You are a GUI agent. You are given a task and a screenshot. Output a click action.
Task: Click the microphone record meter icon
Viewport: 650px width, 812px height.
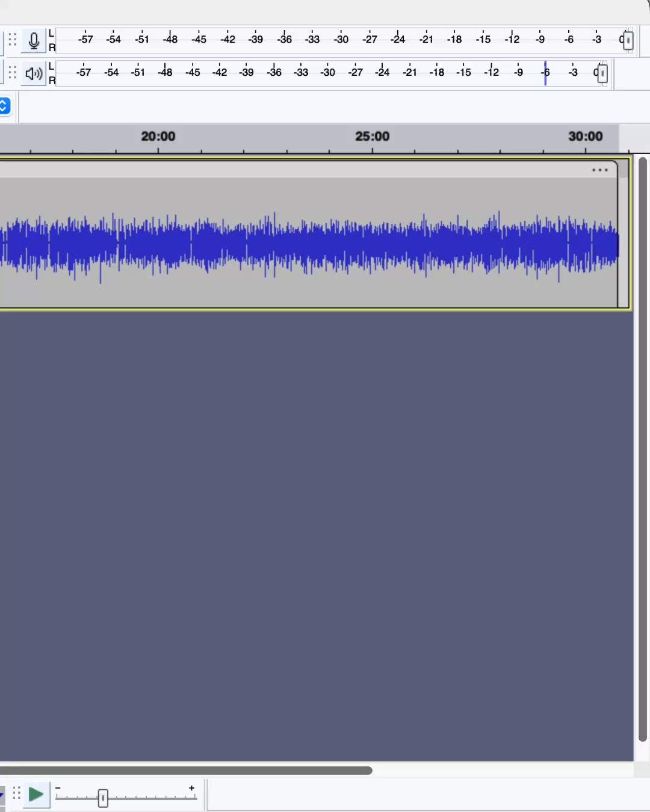(34, 41)
